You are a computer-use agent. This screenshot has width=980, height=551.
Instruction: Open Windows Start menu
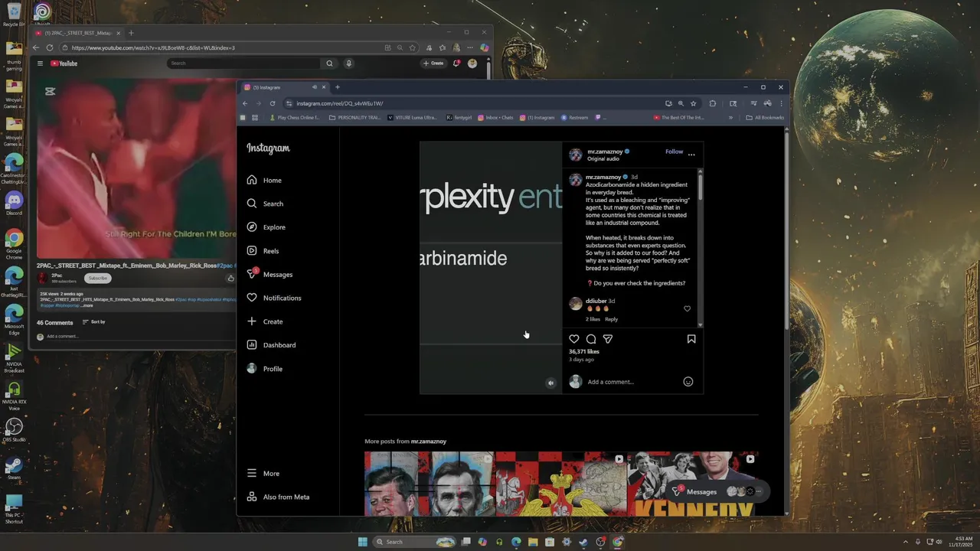(x=362, y=542)
